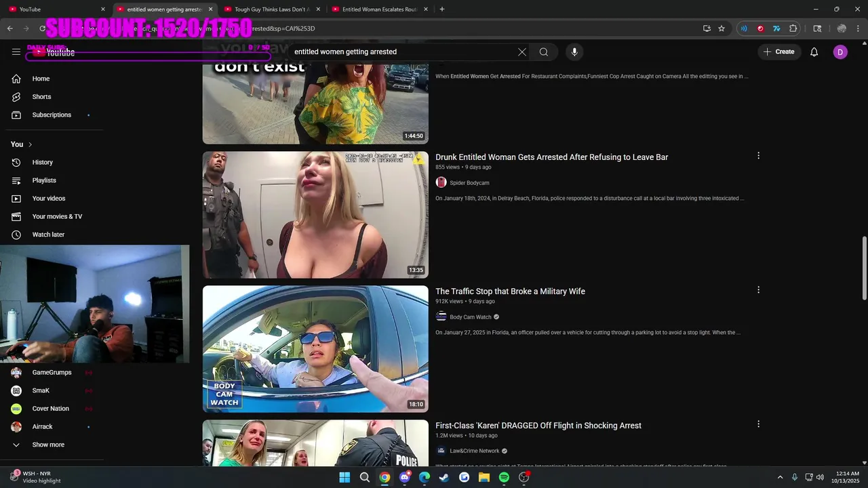The width and height of the screenshot is (868, 488).
Task: Open a new browser tab
Action: (x=442, y=9)
